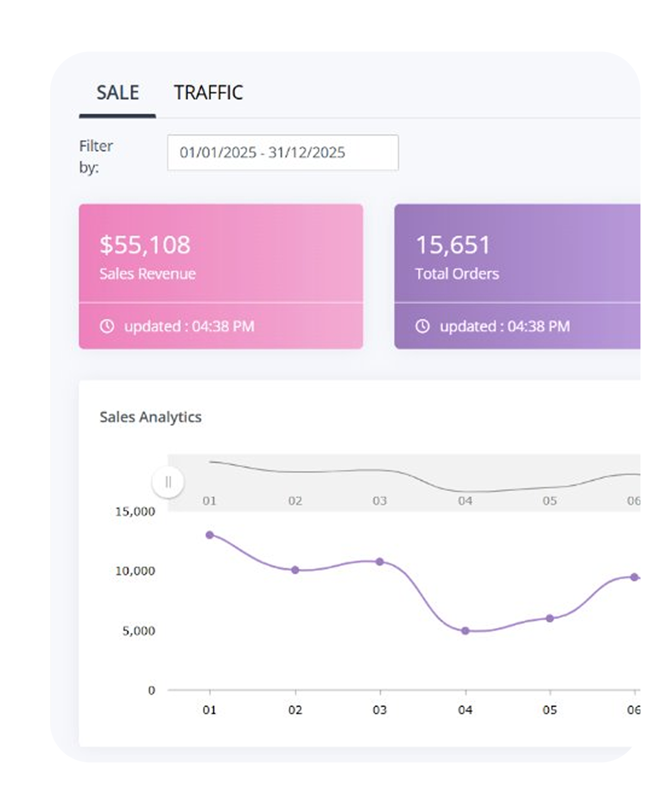This screenshot has width=672, height=808.
Task: Click the 15,651 Total Orders value
Action: pos(453,245)
